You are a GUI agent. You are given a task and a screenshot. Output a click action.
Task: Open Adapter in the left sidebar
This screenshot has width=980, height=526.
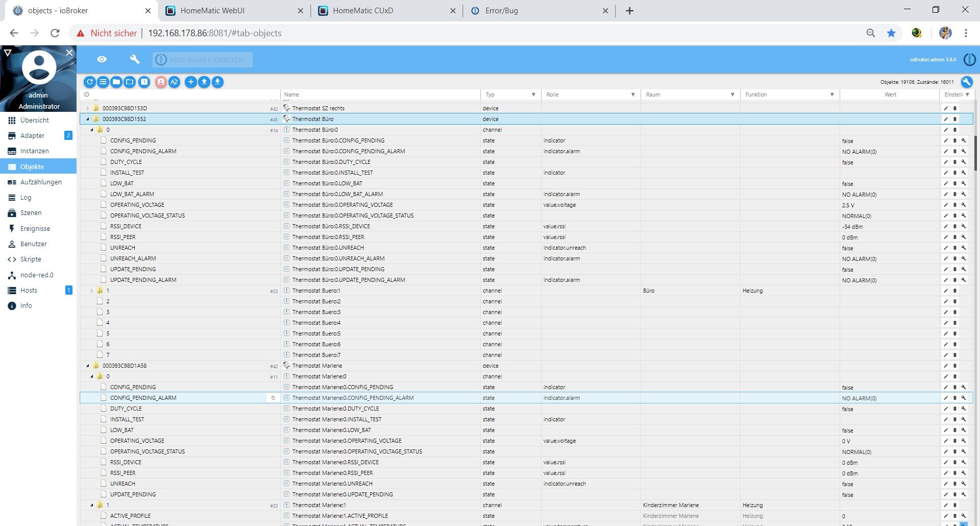(32, 135)
